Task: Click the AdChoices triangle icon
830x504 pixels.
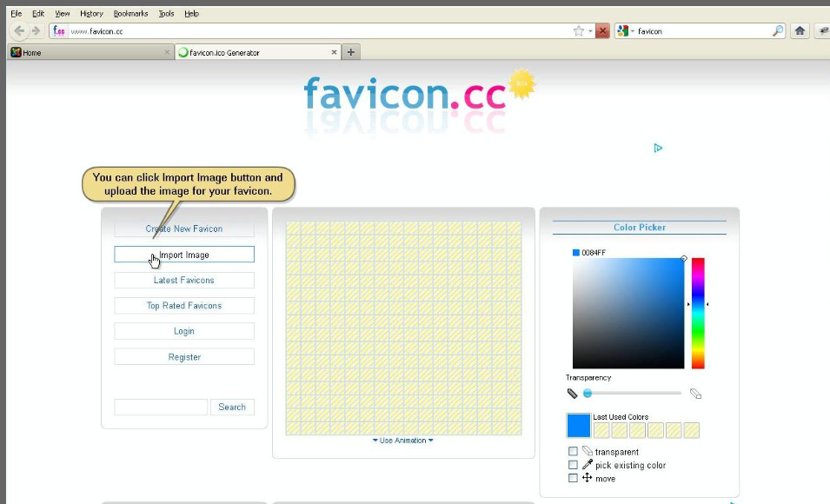Action: (658, 149)
